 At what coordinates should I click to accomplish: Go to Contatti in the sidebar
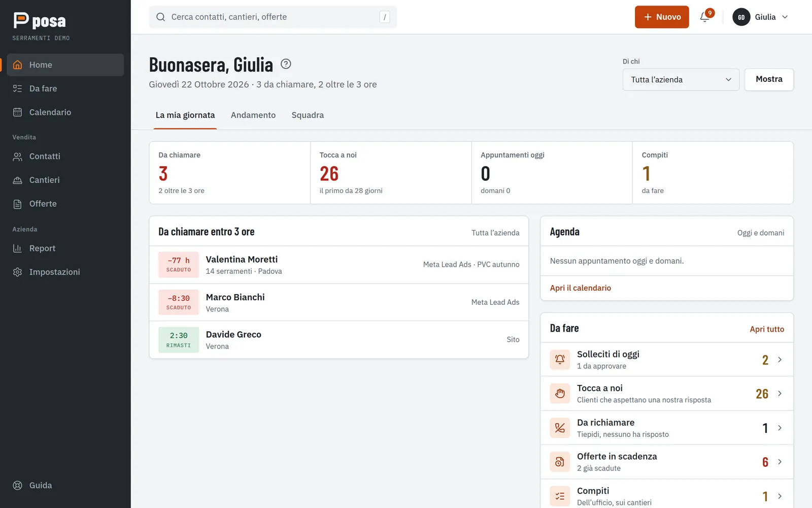[65, 156]
